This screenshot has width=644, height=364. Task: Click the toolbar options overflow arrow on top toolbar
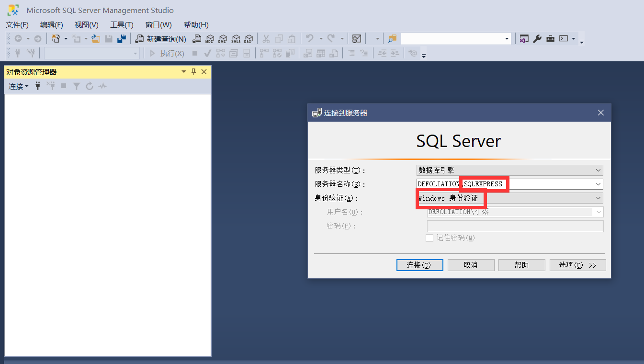[x=582, y=42]
